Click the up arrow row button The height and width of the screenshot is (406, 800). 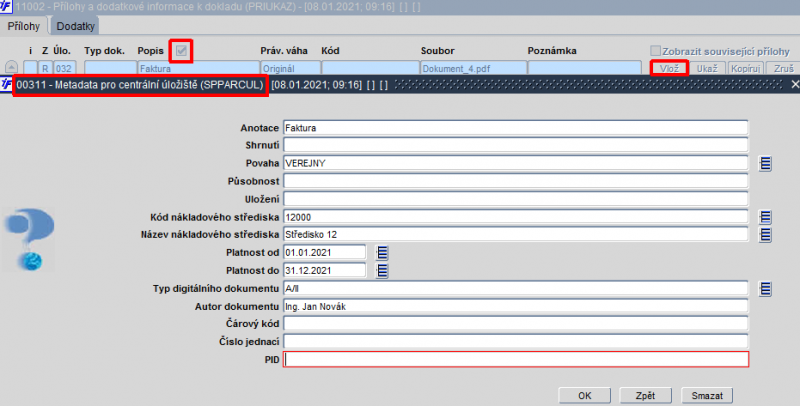click(x=11, y=67)
